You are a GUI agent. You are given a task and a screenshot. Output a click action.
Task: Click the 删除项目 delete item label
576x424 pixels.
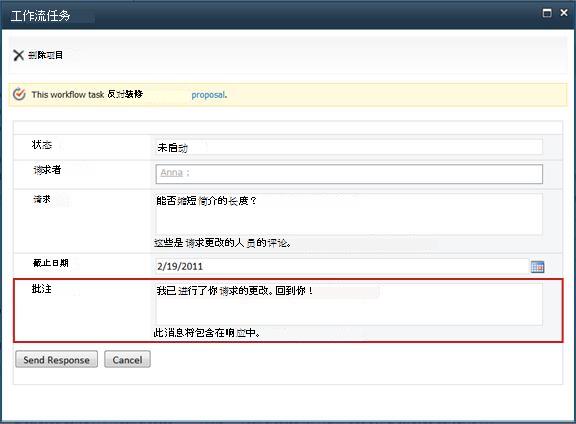[x=45, y=55]
